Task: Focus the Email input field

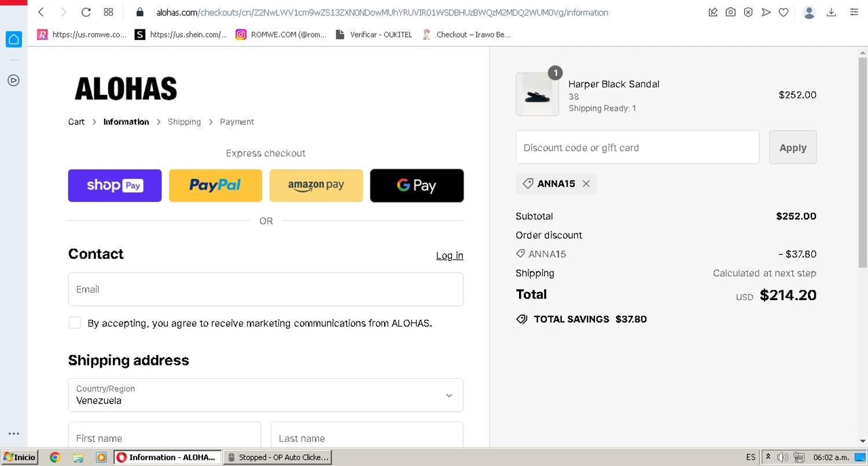Action: click(266, 290)
